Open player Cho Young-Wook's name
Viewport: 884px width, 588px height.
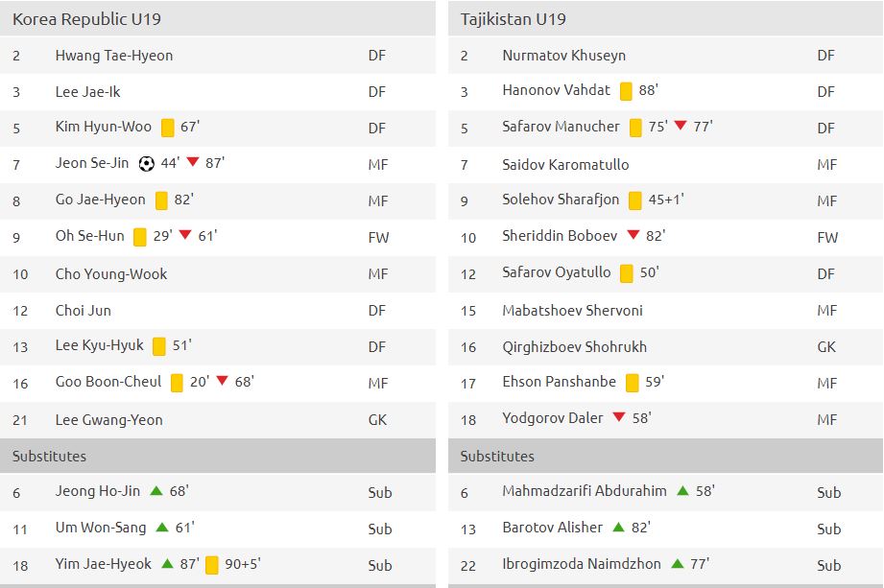pos(111,274)
